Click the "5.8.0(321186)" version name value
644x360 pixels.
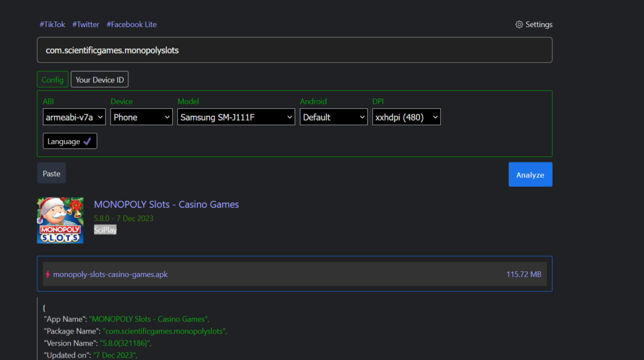[x=126, y=343]
